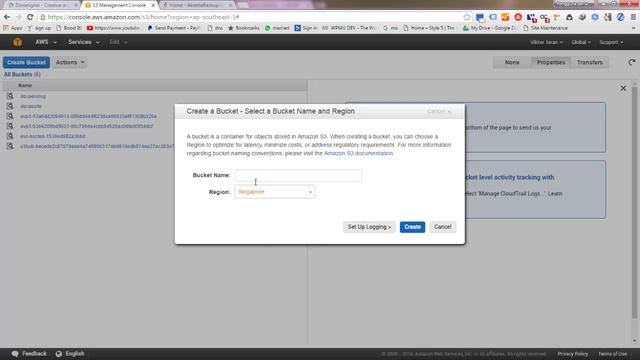Refresh the bucket list with the circular arrow icon
Screen dimensions: 640x360
(x=632, y=62)
